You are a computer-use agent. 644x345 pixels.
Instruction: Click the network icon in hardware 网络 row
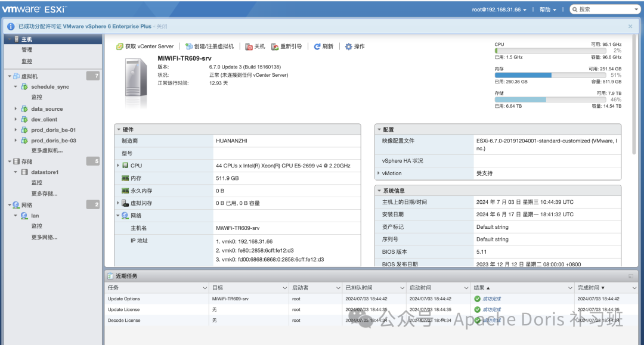click(x=125, y=216)
